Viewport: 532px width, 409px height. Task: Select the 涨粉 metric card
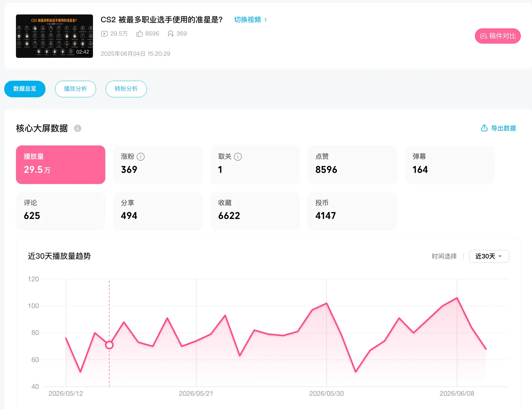[158, 165]
